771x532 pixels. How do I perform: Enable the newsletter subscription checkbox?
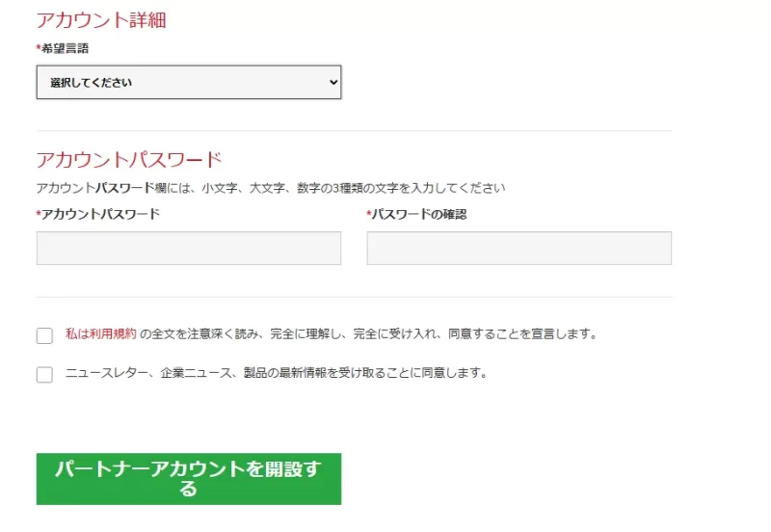(x=44, y=375)
